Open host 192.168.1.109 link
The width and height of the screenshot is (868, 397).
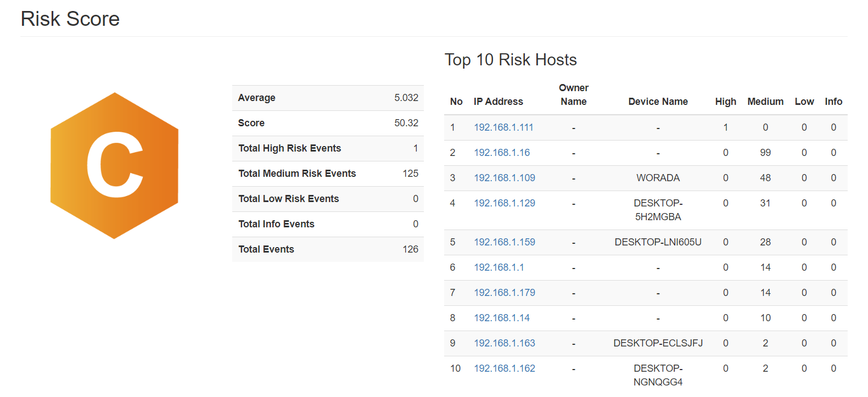click(504, 178)
